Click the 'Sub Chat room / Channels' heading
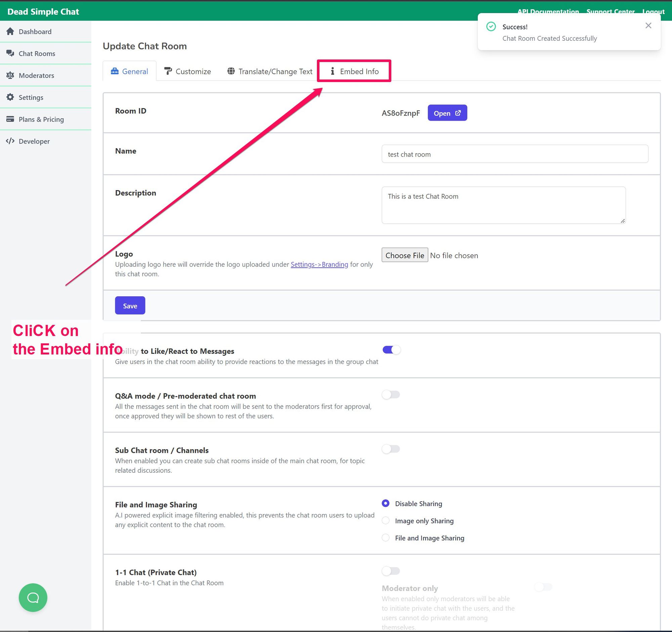Viewport: 672px width, 632px height. (162, 450)
